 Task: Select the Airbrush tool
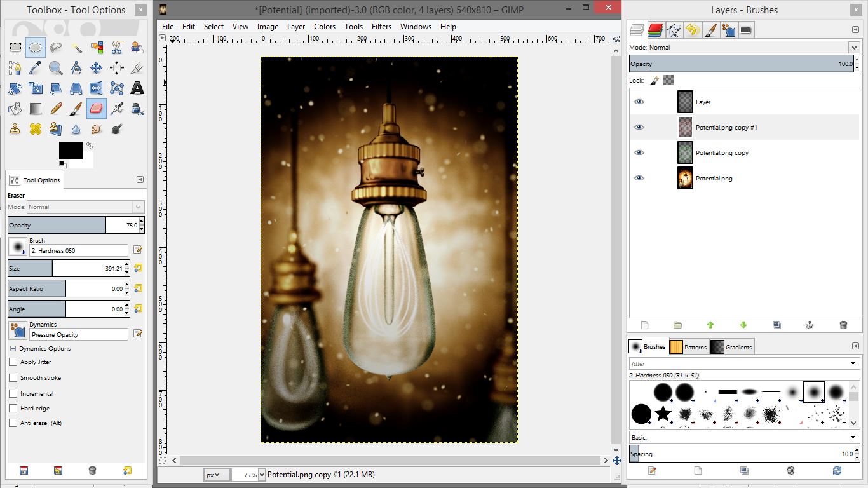117,109
